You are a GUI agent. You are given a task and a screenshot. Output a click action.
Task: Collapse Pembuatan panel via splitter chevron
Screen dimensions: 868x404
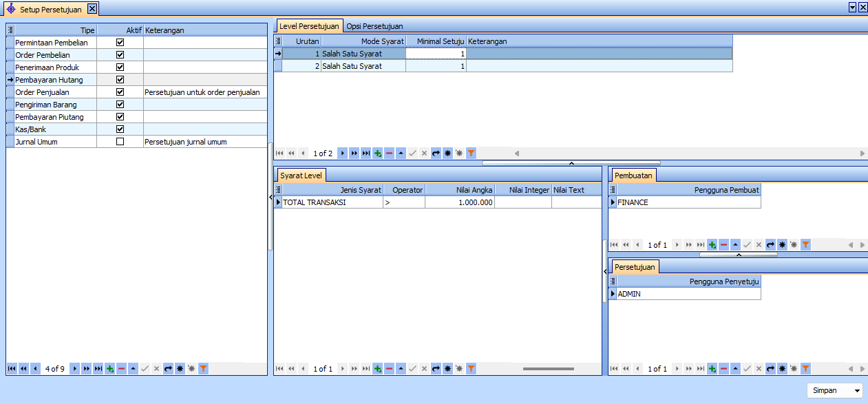coord(739,255)
